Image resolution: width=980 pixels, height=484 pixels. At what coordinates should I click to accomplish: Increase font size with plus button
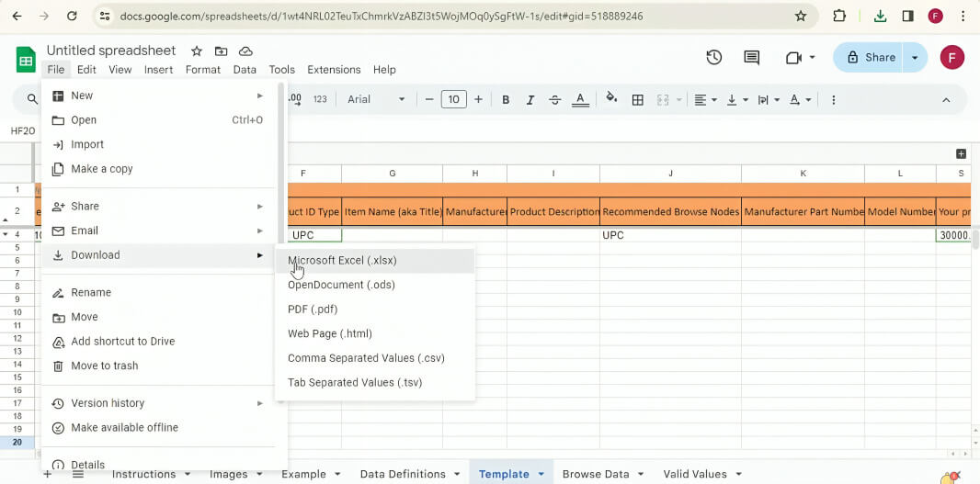point(478,99)
